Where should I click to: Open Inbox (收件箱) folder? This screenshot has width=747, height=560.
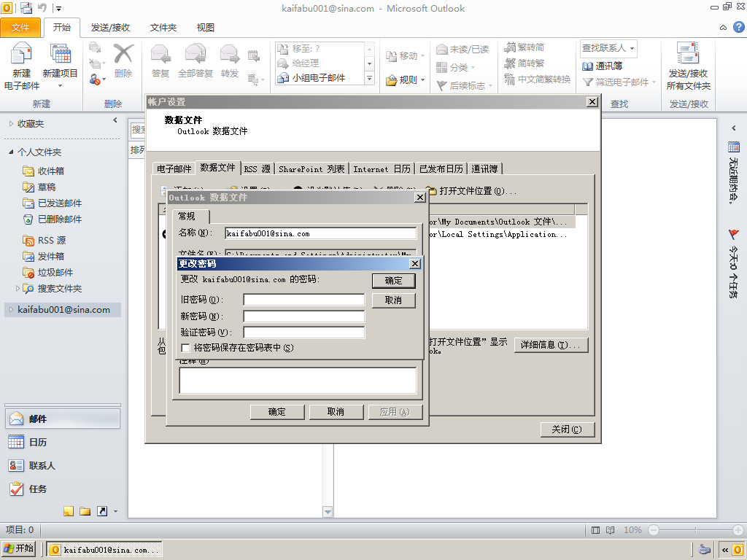50,171
